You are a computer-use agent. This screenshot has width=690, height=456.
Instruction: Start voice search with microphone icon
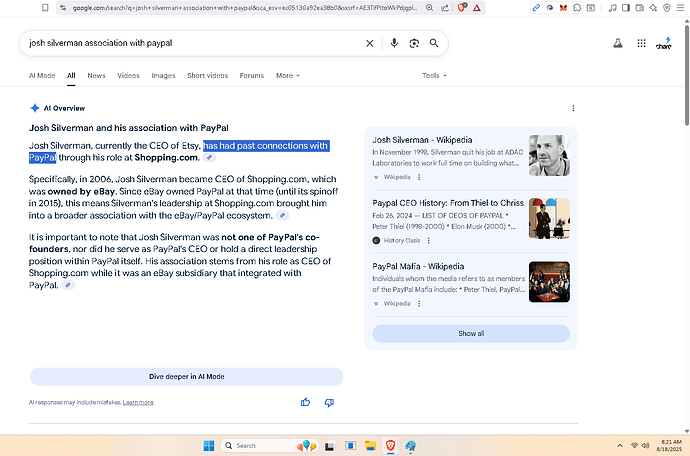tap(394, 43)
